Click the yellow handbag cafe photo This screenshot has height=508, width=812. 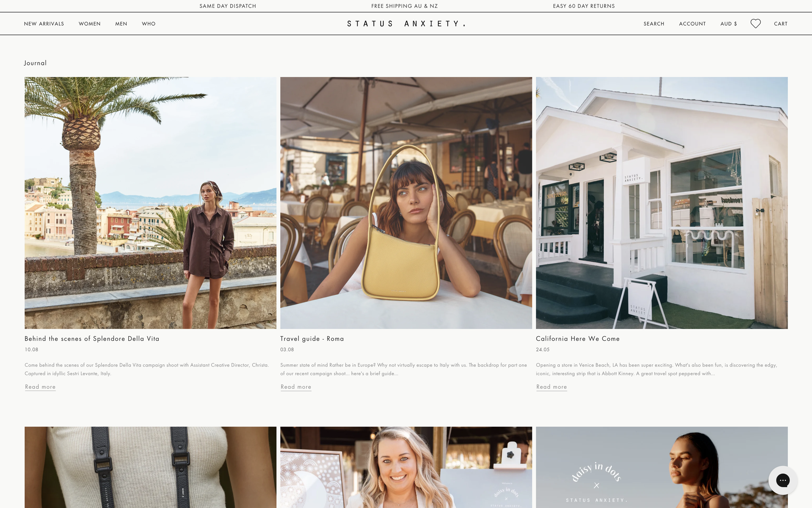click(406, 203)
